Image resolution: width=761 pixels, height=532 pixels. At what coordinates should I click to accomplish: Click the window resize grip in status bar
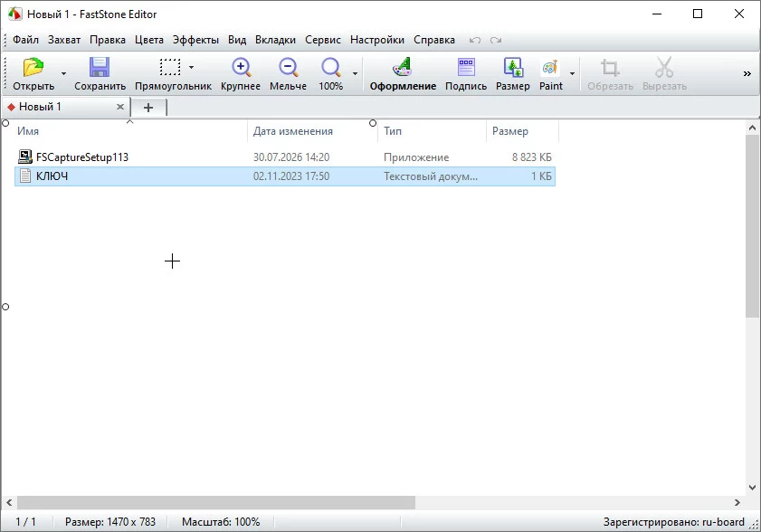[754, 525]
